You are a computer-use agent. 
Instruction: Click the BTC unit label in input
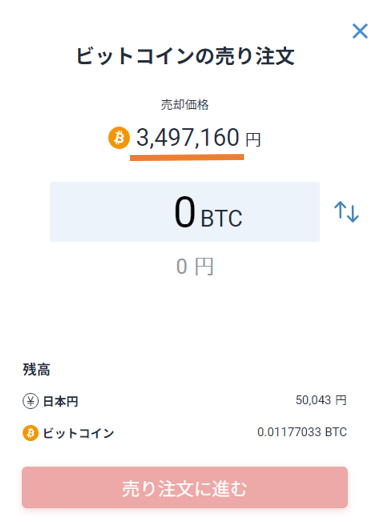[221, 219]
